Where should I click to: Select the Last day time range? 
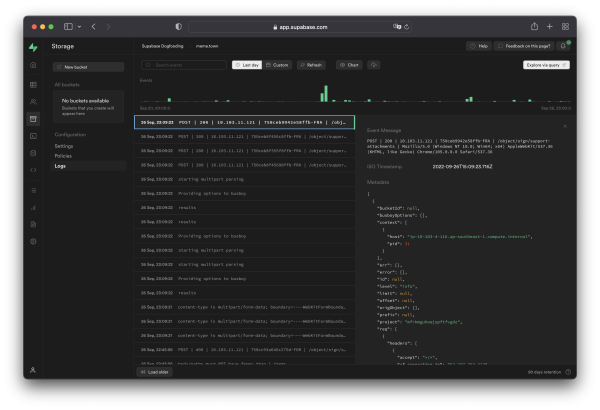tap(245, 65)
